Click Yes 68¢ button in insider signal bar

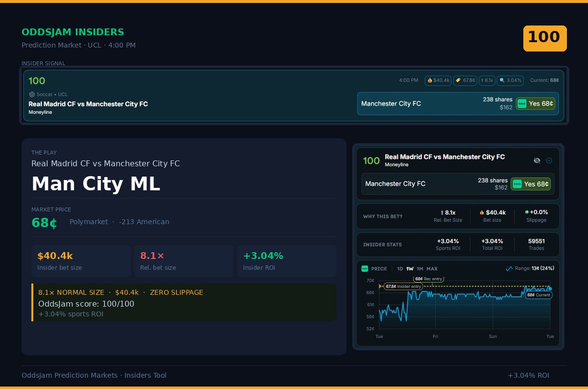pos(536,104)
